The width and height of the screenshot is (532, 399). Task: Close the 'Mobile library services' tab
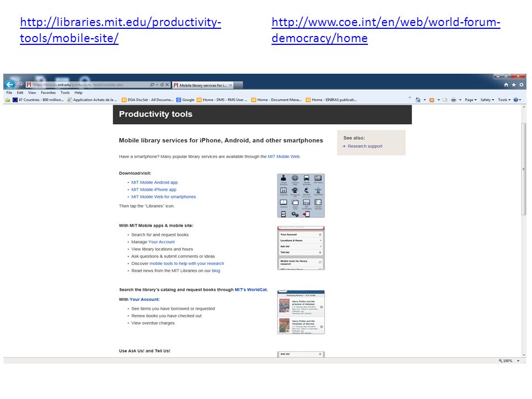(231, 85)
